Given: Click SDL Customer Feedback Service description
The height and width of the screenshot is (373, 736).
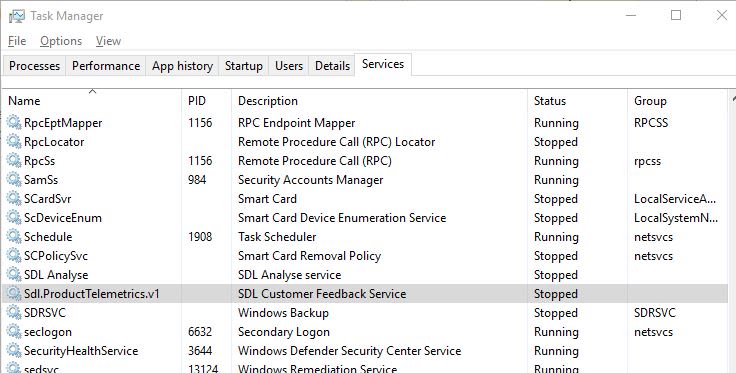Looking at the screenshot, I should [x=322, y=294].
